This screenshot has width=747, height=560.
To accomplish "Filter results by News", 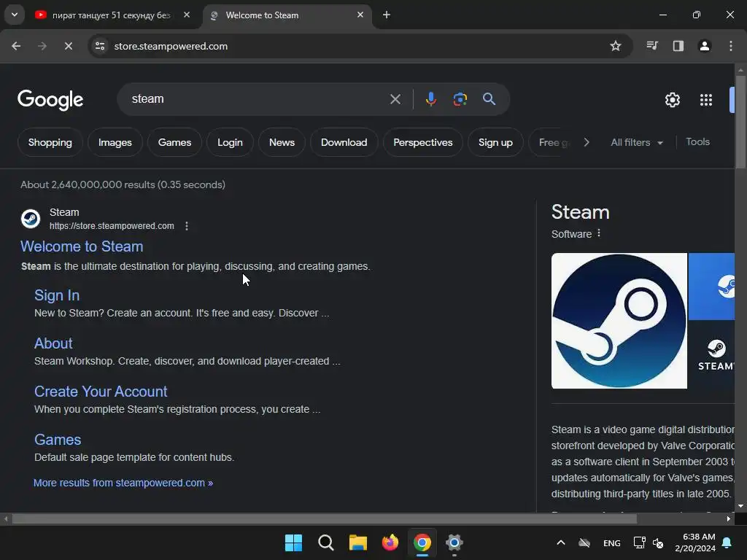I will [282, 142].
